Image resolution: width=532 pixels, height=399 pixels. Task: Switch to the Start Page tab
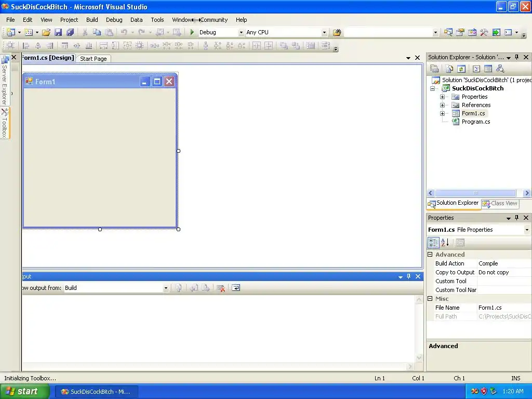[x=94, y=59]
